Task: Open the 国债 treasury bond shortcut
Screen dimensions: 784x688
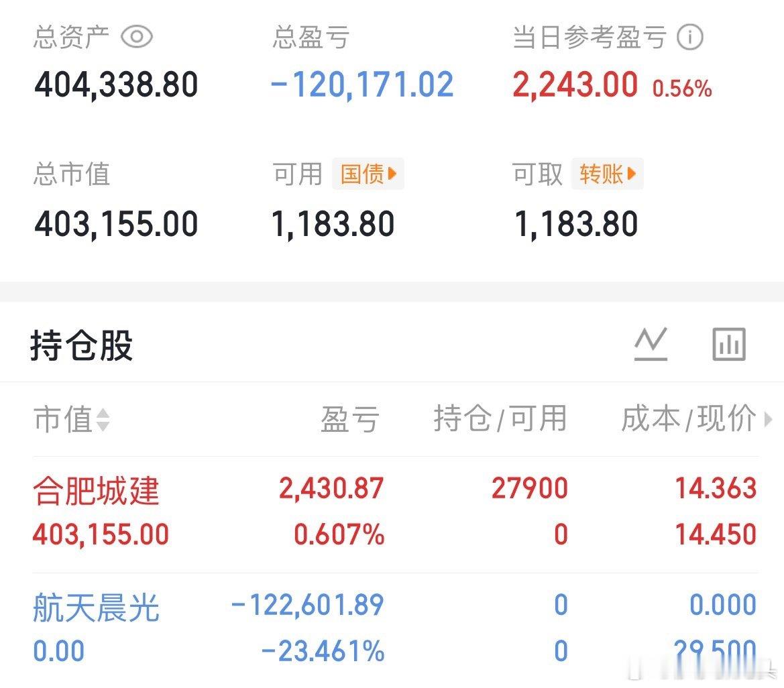Action: [368, 174]
